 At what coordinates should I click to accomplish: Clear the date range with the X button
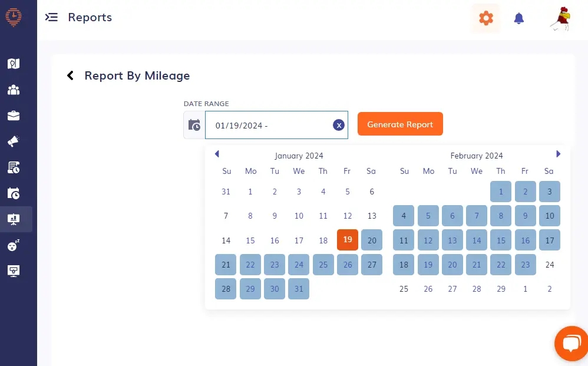[x=338, y=125]
